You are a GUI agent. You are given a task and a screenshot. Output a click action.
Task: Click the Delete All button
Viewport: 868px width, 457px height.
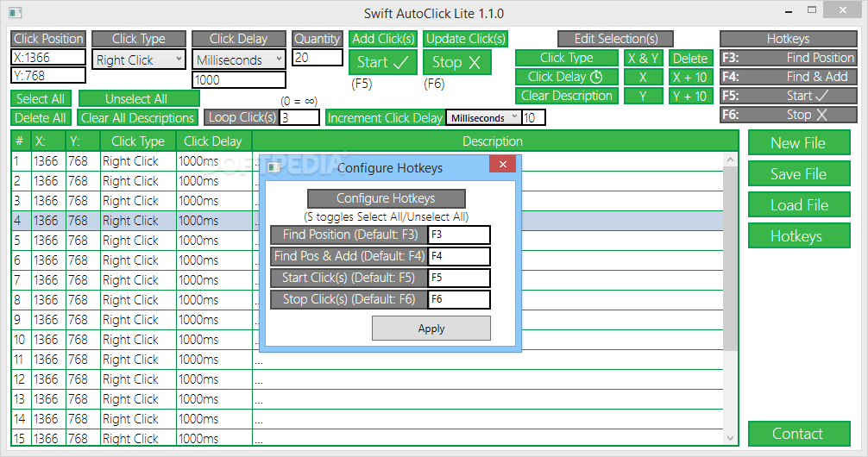coord(41,118)
